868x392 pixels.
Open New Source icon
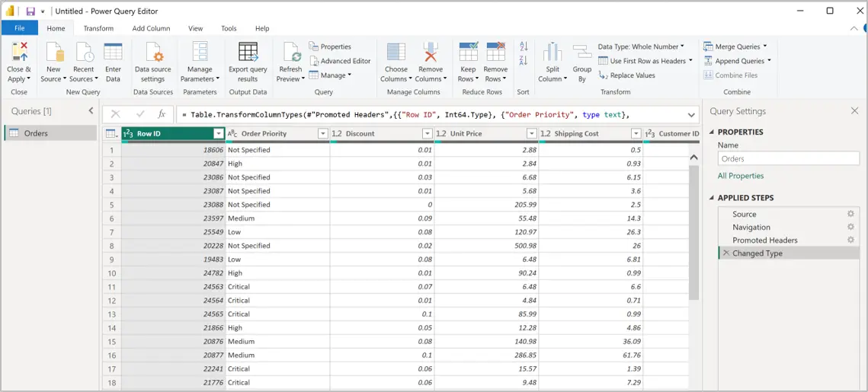tap(54, 52)
